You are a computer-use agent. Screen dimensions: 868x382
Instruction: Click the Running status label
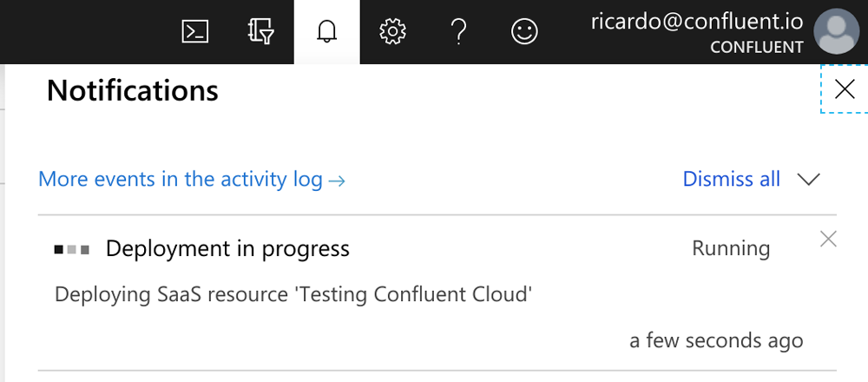pyautogui.click(x=731, y=248)
